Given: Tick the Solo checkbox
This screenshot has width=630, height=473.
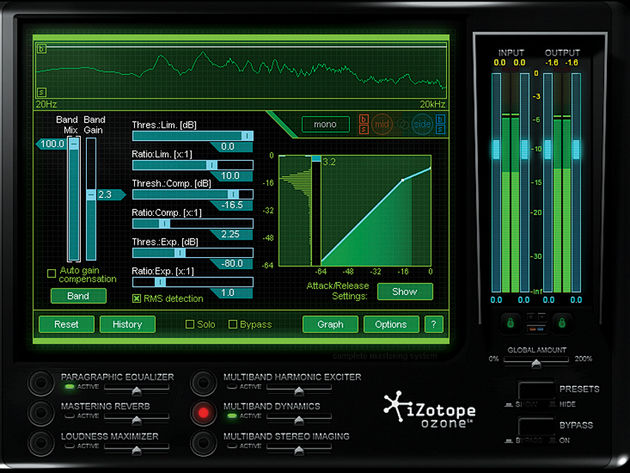Looking at the screenshot, I should coord(190,324).
